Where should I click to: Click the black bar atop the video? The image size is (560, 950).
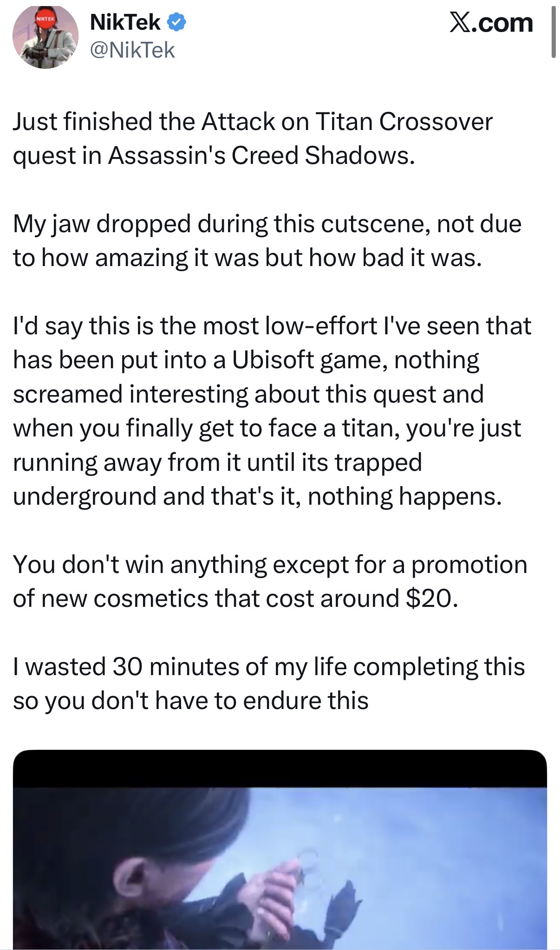pyautogui.click(x=280, y=768)
